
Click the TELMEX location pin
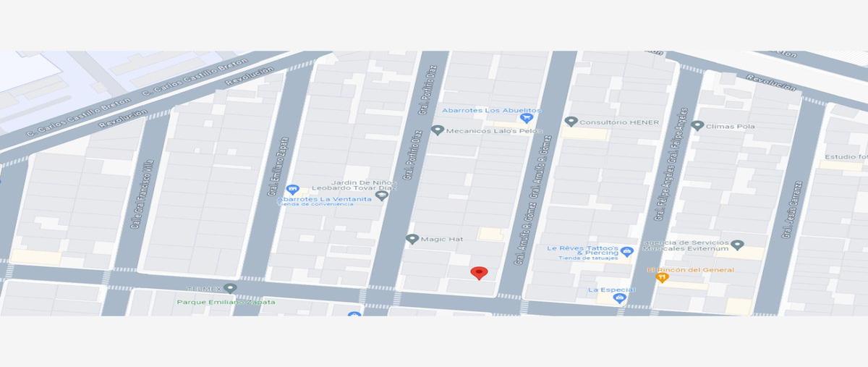pos(231,288)
